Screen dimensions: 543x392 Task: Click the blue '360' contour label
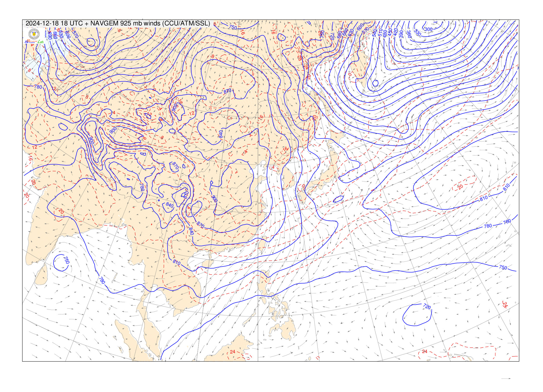click(409, 34)
